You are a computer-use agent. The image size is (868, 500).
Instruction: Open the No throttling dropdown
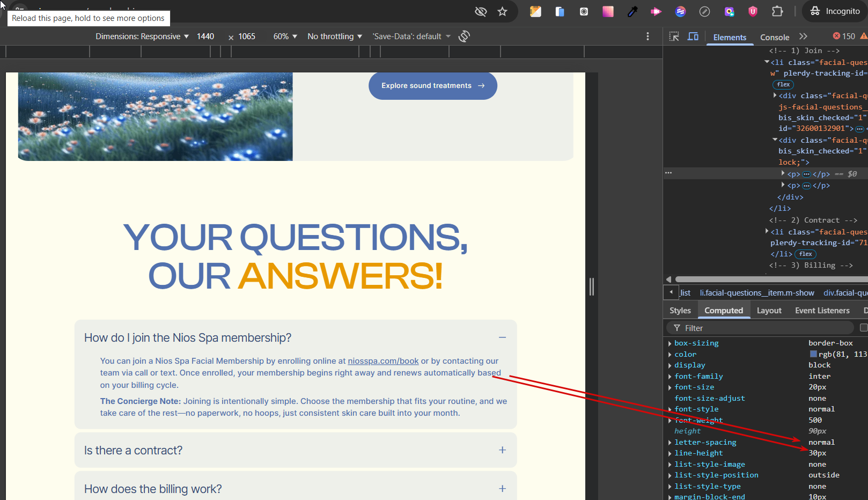[x=335, y=36]
